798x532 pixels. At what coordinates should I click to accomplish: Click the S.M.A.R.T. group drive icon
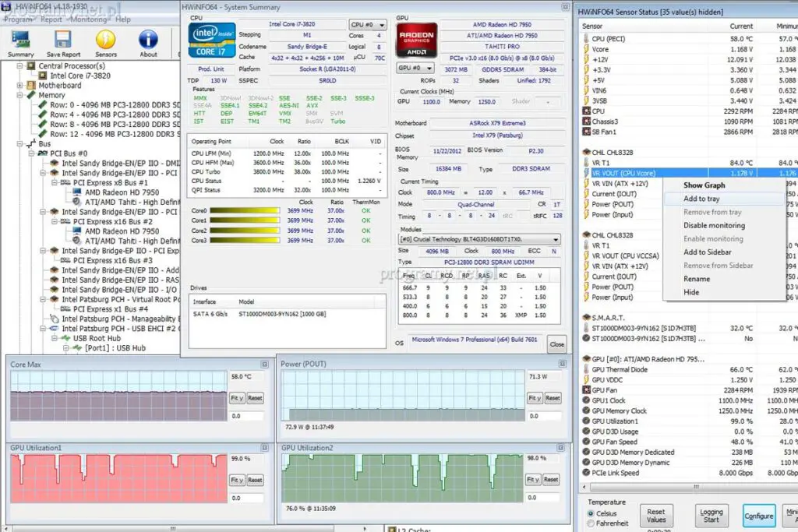[586, 317]
